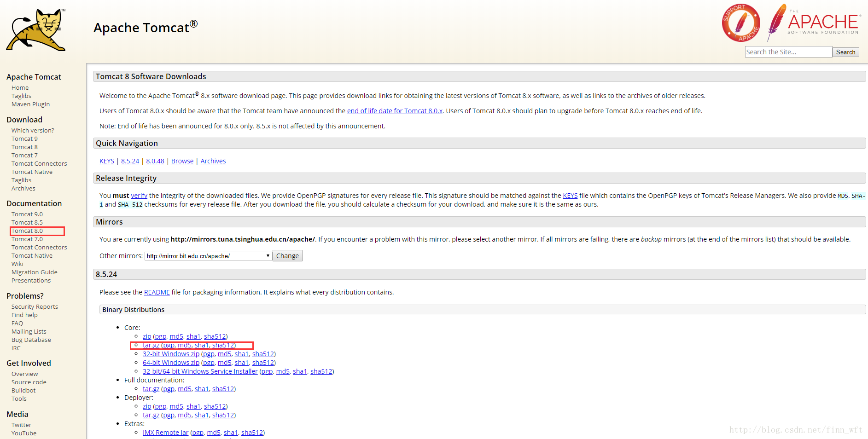Click Browse in Quick Navigation
This screenshot has width=868, height=439.
[182, 161]
